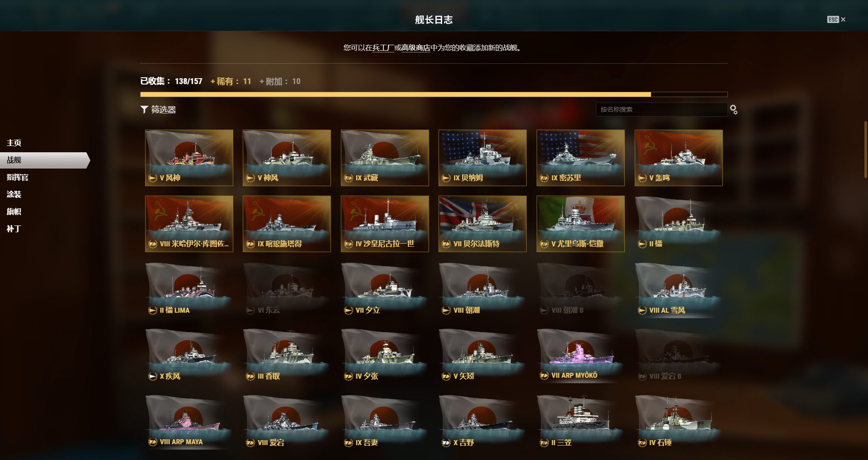
Task: Click the ship-type icon beside IX 武藏
Action: (349, 178)
